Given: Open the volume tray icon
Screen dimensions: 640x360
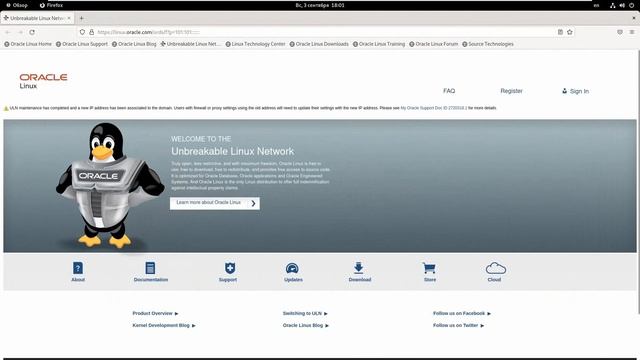Looking at the screenshot, I should pyautogui.click(x=622, y=5).
